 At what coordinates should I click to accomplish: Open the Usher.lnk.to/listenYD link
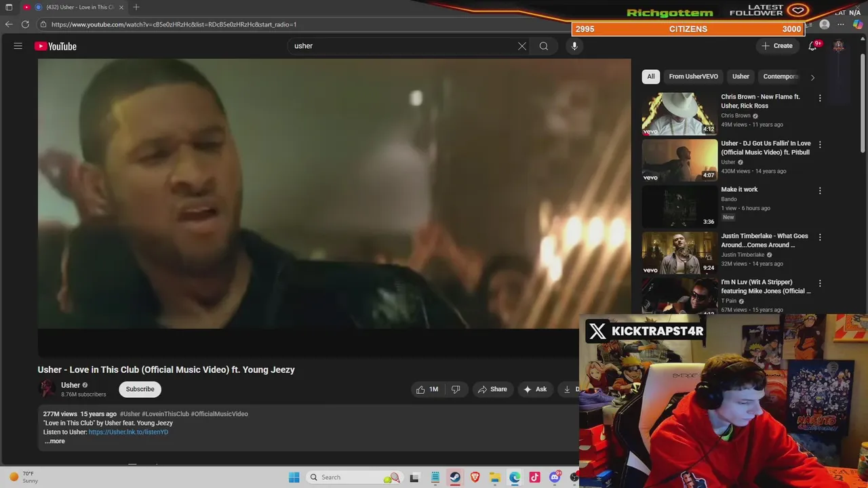(128, 432)
